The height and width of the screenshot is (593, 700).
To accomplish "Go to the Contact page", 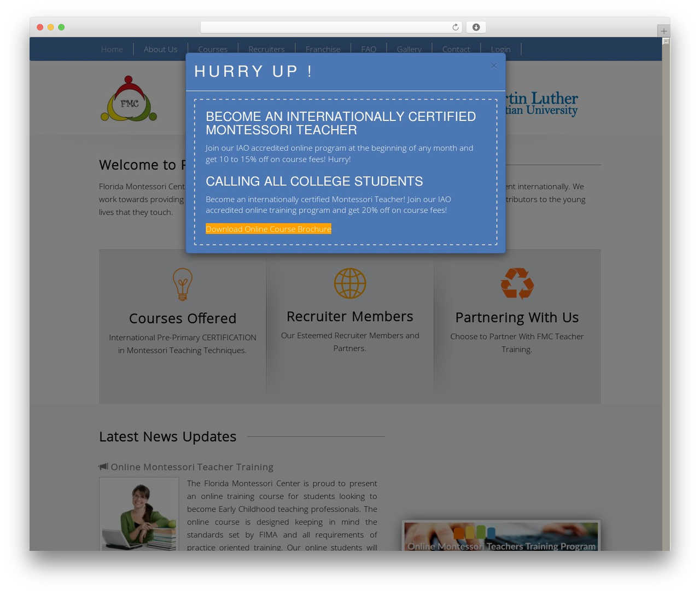I will click(x=456, y=49).
